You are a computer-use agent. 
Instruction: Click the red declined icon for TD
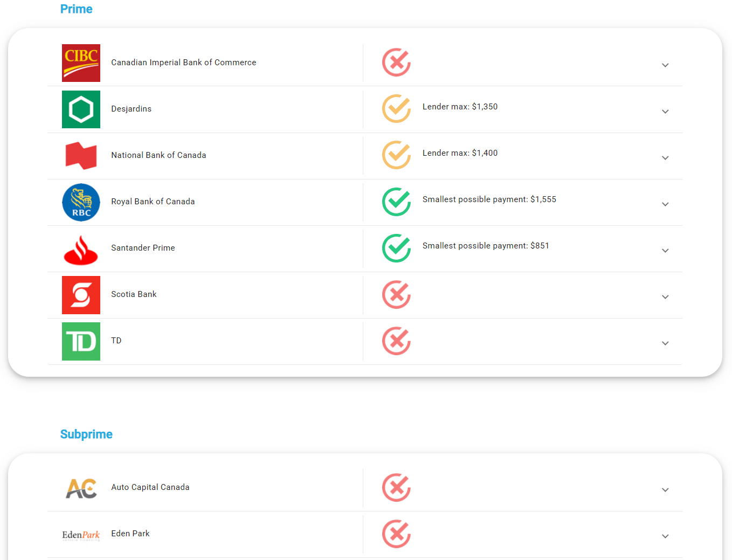(x=396, y=341)
